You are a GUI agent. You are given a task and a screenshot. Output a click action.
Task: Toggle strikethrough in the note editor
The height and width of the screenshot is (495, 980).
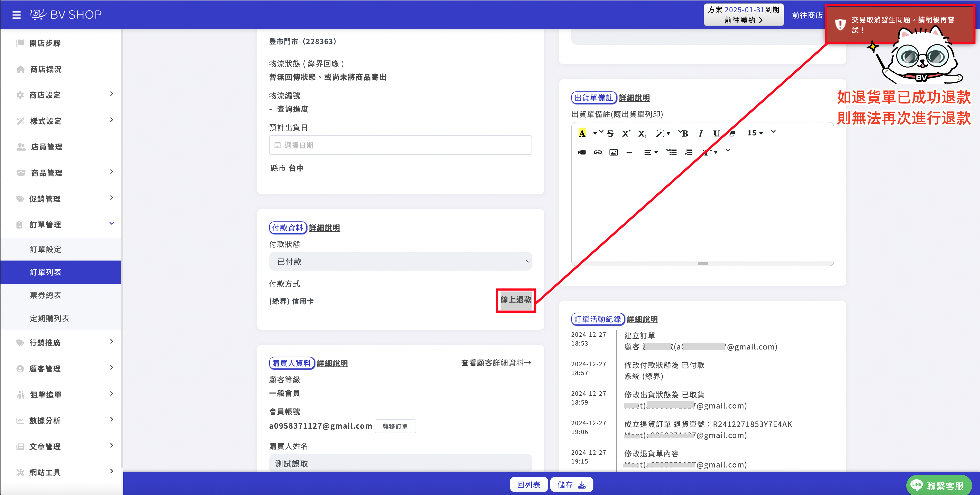pyautogui.click(x=610, y=133)
